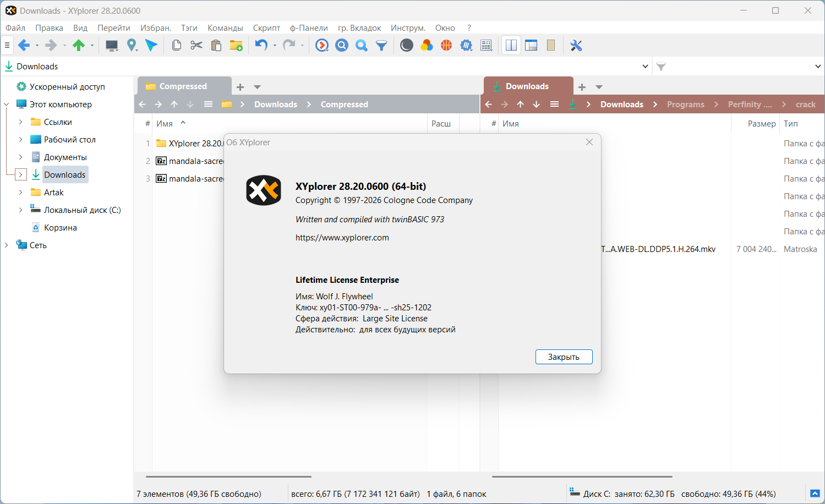Open Configuration wrench-and-screwdriver icon
This screenshot has width=825, height=504.
click(576, 46)
